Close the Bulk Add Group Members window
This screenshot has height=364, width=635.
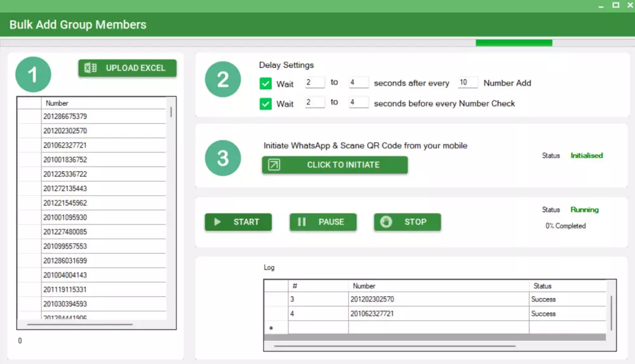(x=630, y=5)
